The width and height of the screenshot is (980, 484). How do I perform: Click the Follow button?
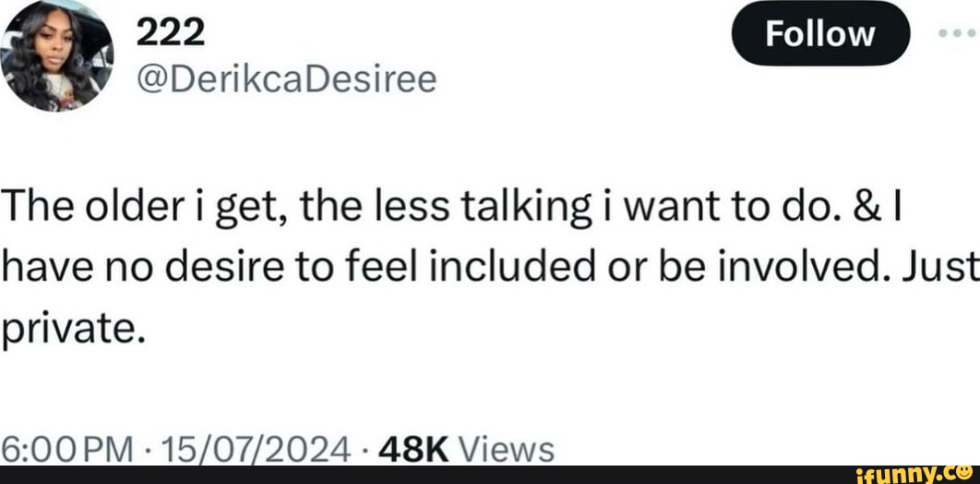pyautogui.click(x=820, y=35)
